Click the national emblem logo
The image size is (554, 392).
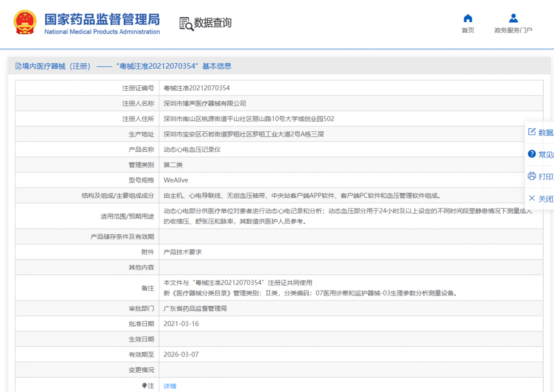pyautogui.click(x=25, y=22)
